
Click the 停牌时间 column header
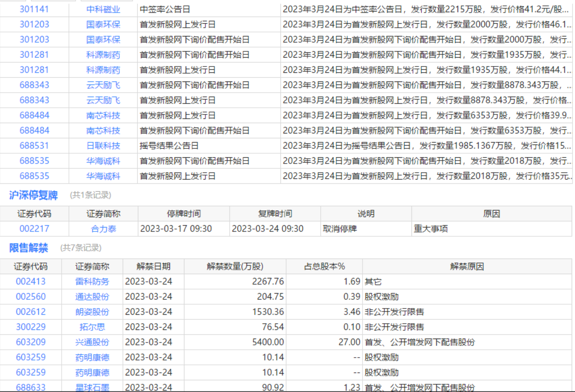(x=184, y=214)
